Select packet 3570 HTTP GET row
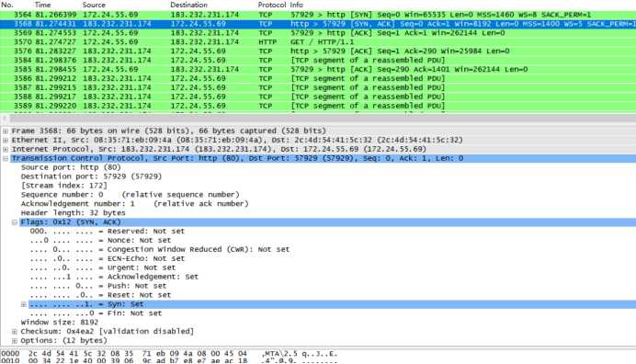Viewport: 636px width, 364px height. tap(318, 42)
